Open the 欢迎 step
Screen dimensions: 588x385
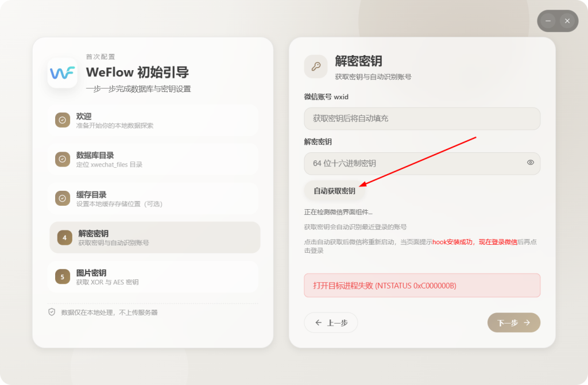154,120
